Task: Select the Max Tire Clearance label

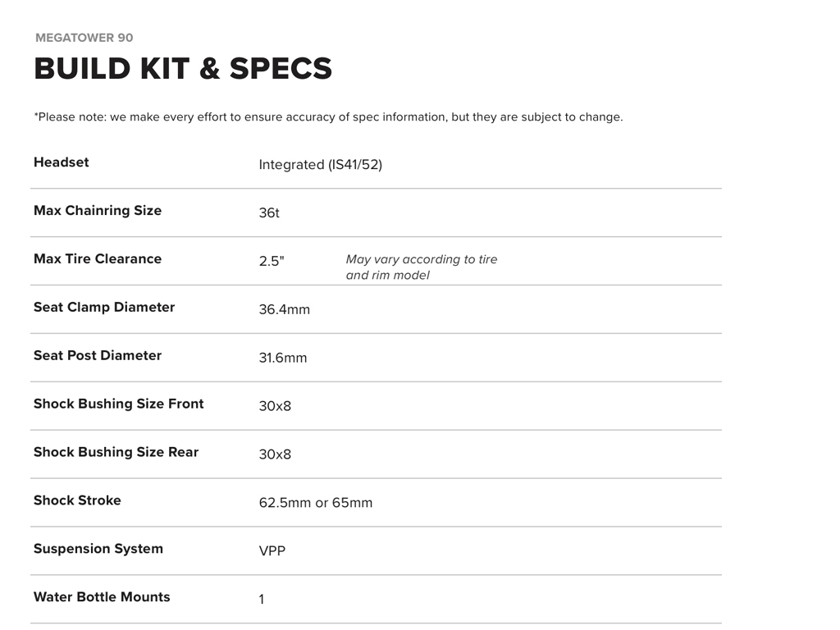Action: pyautogui.click(x=98, y=259)
